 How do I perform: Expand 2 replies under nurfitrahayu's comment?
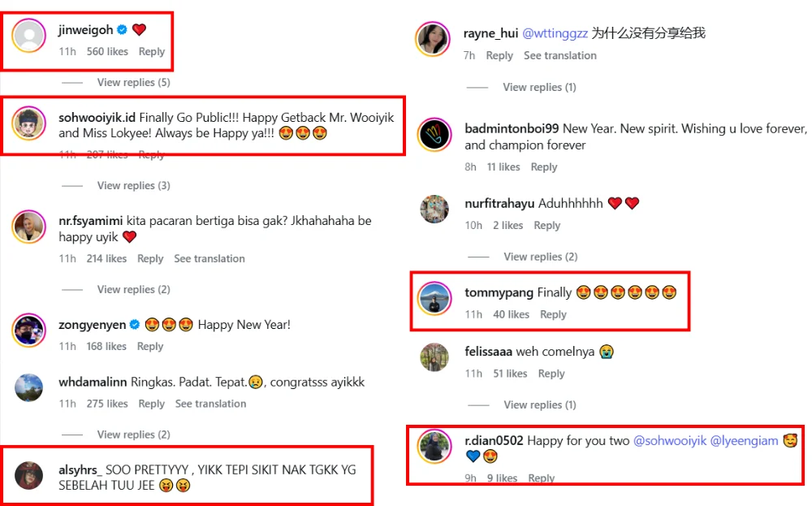pyautogui.click(x=540, y=257)
